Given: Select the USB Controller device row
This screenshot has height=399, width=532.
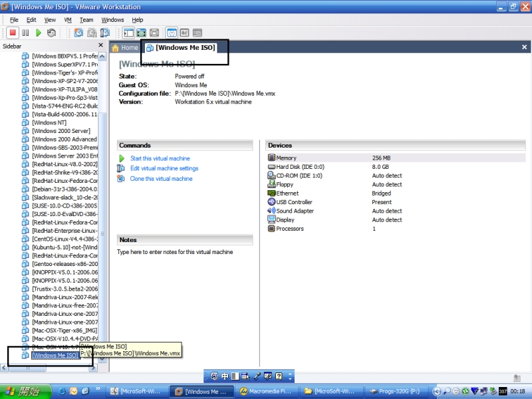Looking at the screenshot, I should tap(396, 202).
